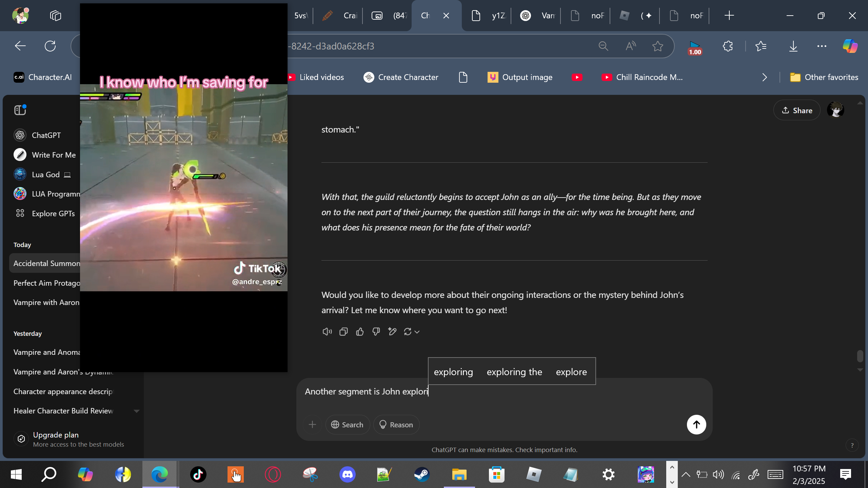Switch to the (847 tab
The height and width of the screenshot is (488, 868).
(388, 16)
